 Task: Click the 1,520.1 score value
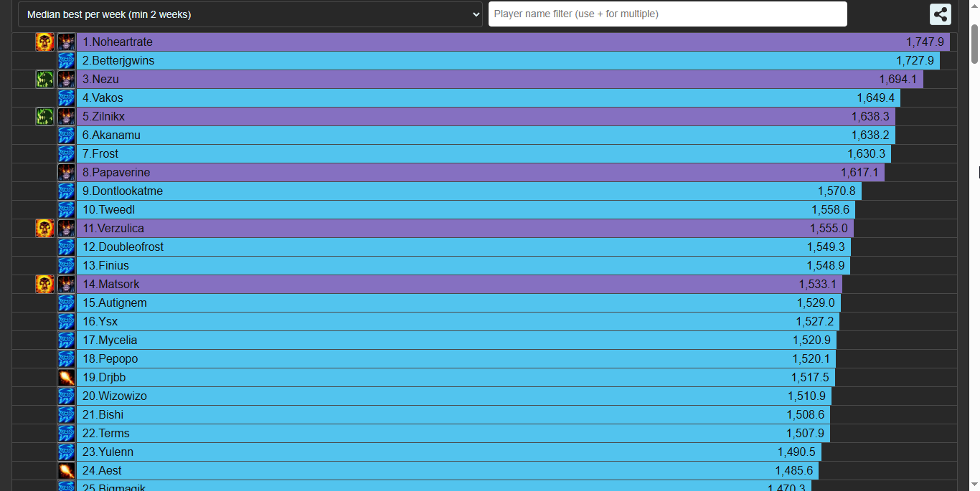click(x=811, y=359)
